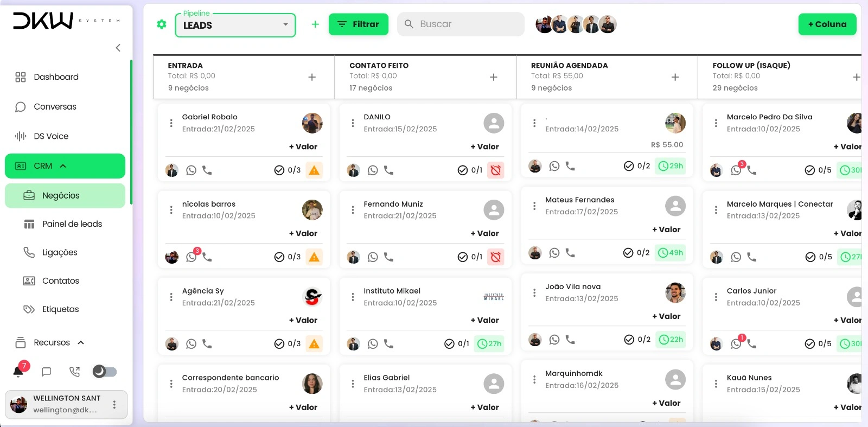Viewport: 868px width, 427px height.
Task: Unmute notifications on Fernando Muniz card
Action: click(495, 257)
